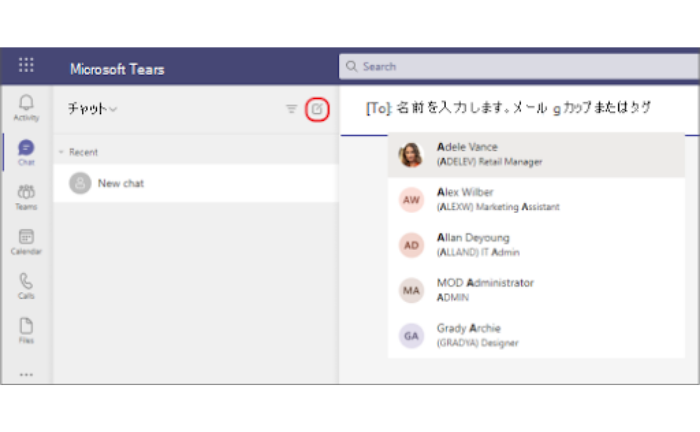Collapse the Recent section

pyautogui.click(x=61, y=152)
